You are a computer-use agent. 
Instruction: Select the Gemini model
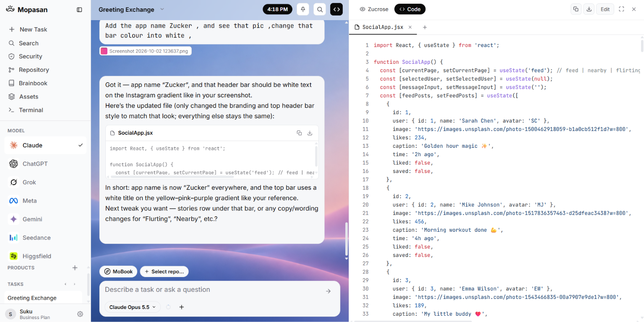pyautogui.click(x=45, y=219)
